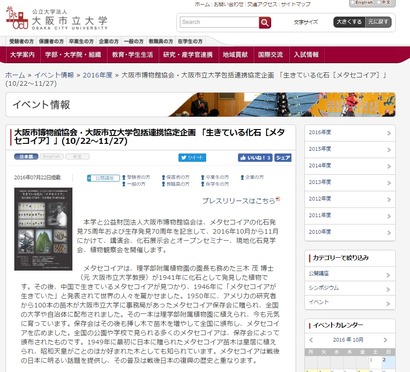Open the 大学案内 main menu
410x372 pixels.
pyautogui.click(x=22, y=55)
